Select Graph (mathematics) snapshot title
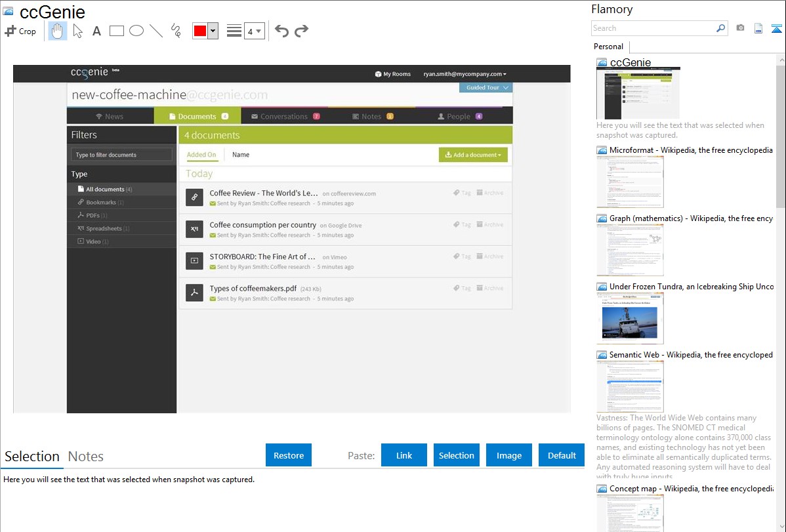This screenshot has width=786, height=532. [x=691, y=218]
